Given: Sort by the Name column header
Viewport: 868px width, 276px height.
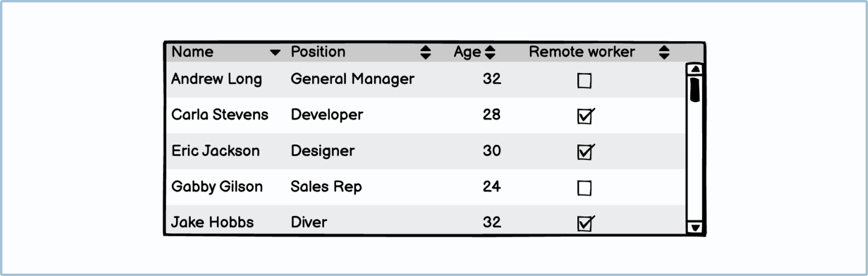Looking at the screenshot, I should pyautogui.click(x=193, y=52).
